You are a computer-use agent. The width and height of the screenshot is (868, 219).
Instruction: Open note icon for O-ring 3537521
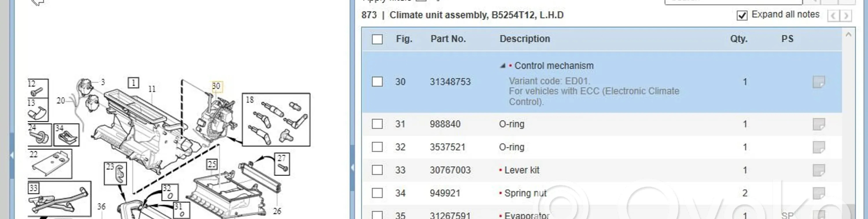[819, 147]
